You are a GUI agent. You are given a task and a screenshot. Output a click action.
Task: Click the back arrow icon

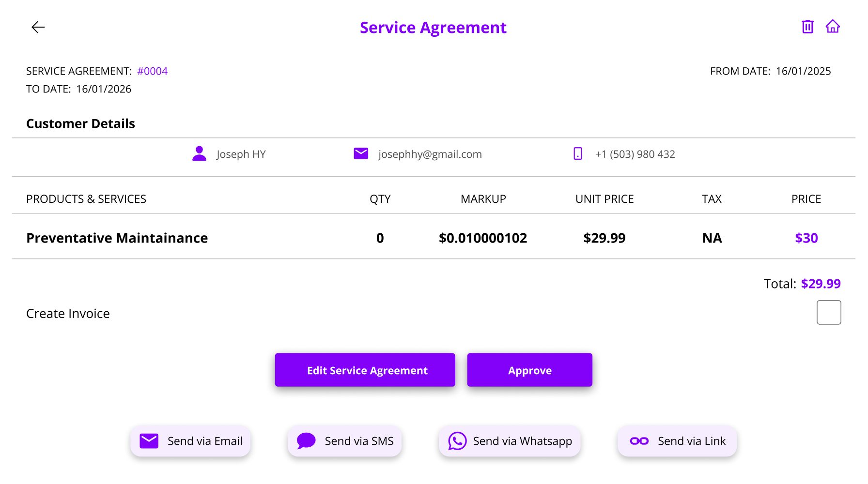tap(38, 27)
